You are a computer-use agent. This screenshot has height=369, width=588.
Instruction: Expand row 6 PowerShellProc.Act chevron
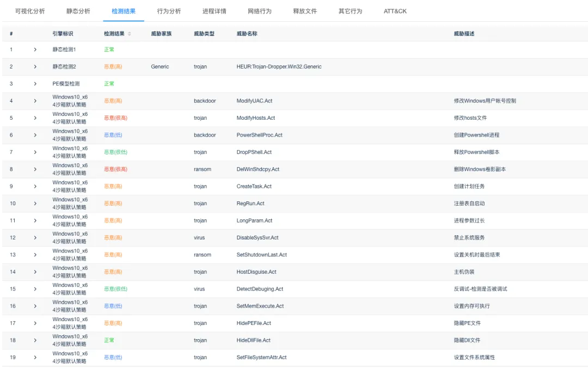pyautogui.click(x=35, y=135)
